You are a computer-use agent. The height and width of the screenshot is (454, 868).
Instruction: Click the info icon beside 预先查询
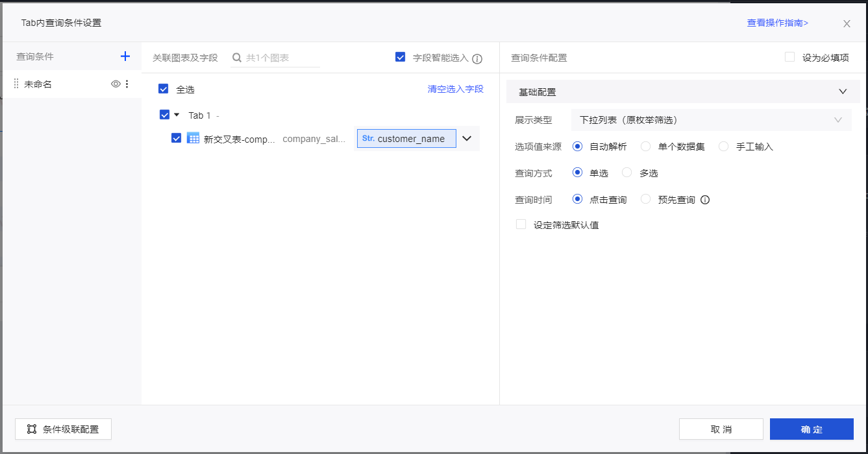705,200
